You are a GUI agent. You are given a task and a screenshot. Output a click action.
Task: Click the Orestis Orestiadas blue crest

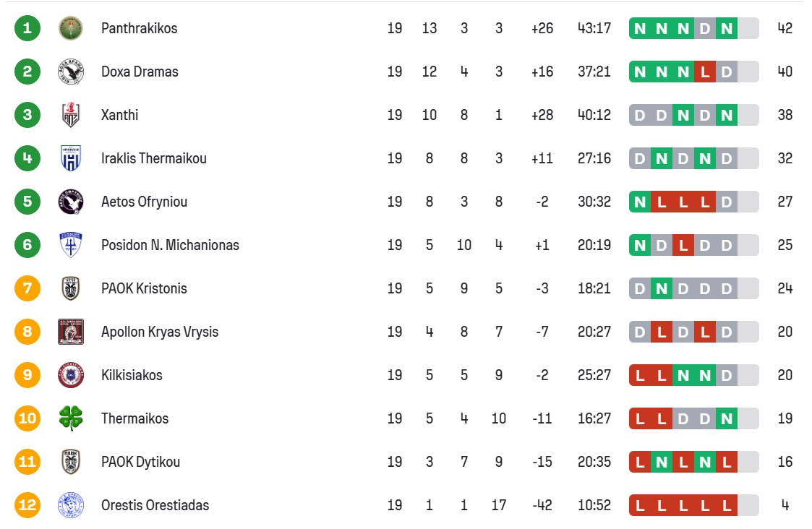(x=70, y=505)
